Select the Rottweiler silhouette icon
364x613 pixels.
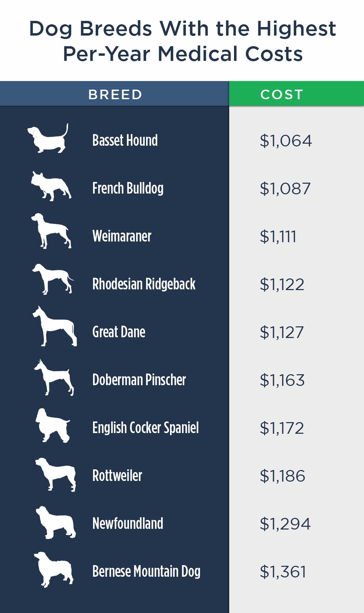55,474
